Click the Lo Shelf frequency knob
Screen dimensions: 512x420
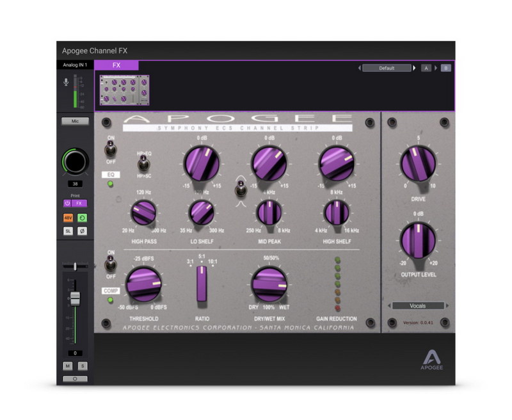point(202,213)
